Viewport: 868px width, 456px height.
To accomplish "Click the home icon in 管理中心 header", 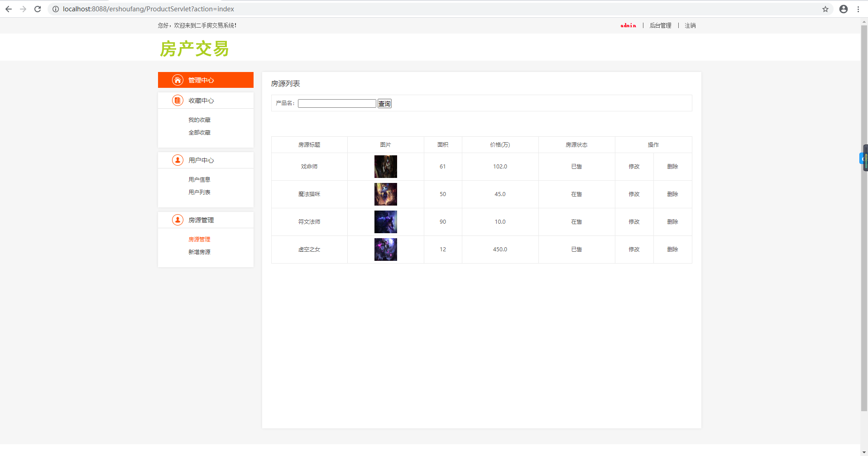I will [177, 80].
